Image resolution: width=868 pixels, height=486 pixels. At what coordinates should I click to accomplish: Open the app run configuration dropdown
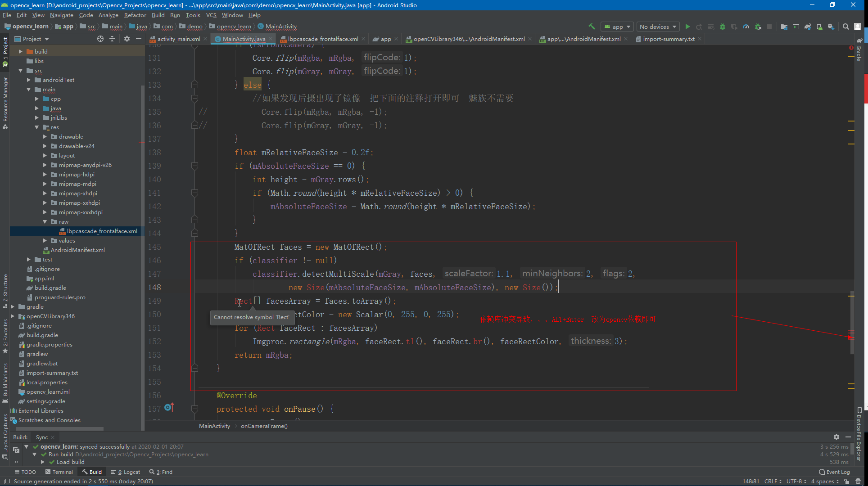[x=617, y=27]
